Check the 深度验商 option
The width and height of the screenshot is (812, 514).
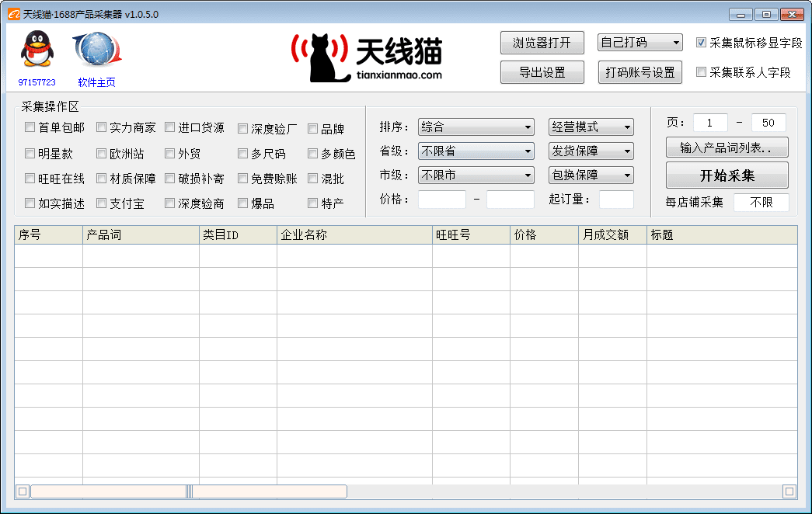[170, 203]
